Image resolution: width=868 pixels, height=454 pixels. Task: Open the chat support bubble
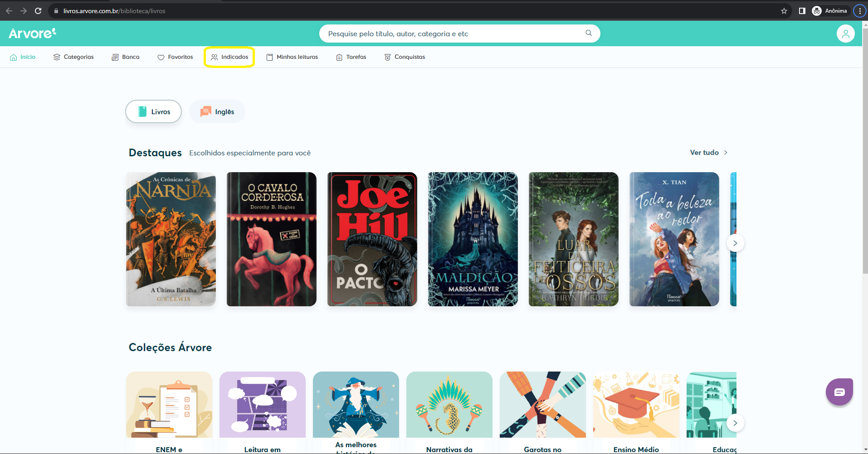839,392
